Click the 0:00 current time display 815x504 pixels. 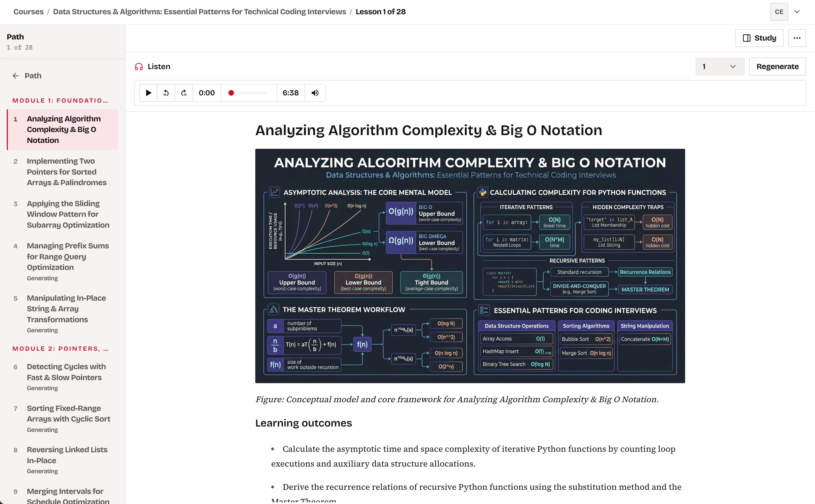click(207, 93)
